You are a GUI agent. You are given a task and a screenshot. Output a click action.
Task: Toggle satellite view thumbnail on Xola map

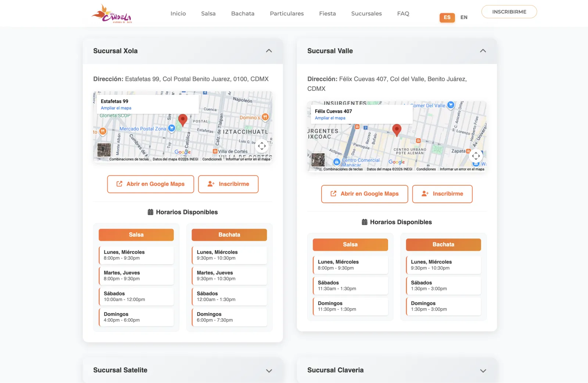coord(104,150)
